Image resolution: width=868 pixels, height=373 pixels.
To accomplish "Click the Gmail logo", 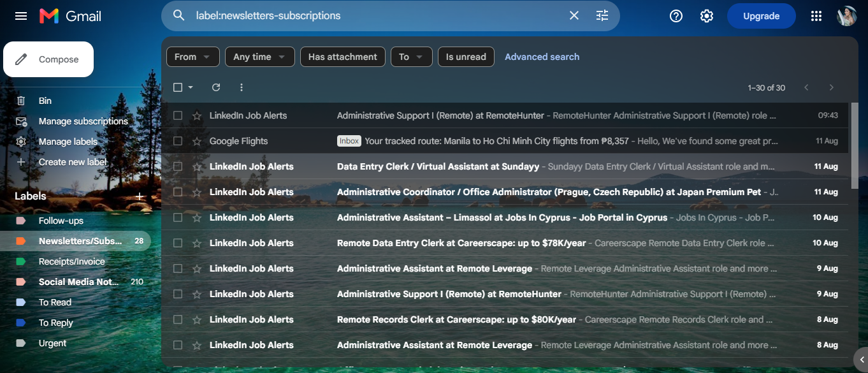I will pyautogui.click(x=70, y=16).
